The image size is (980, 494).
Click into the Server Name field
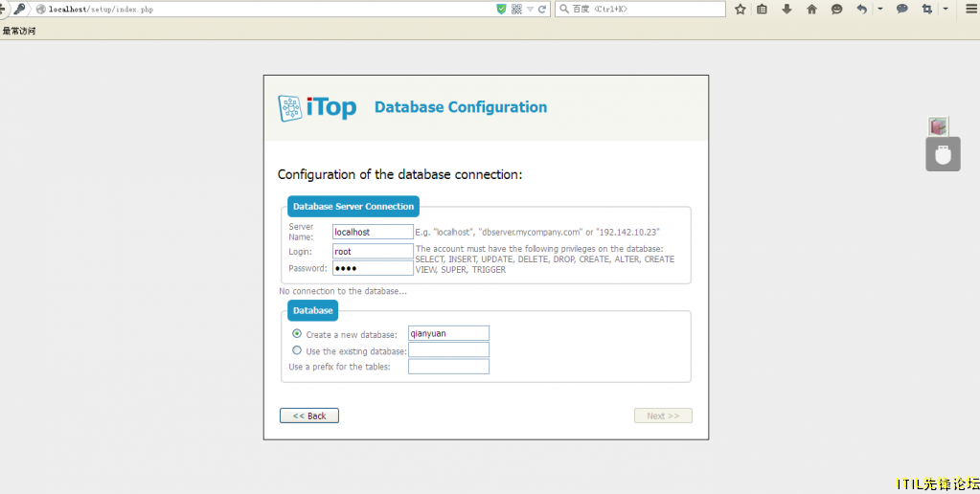coord(373,232)
